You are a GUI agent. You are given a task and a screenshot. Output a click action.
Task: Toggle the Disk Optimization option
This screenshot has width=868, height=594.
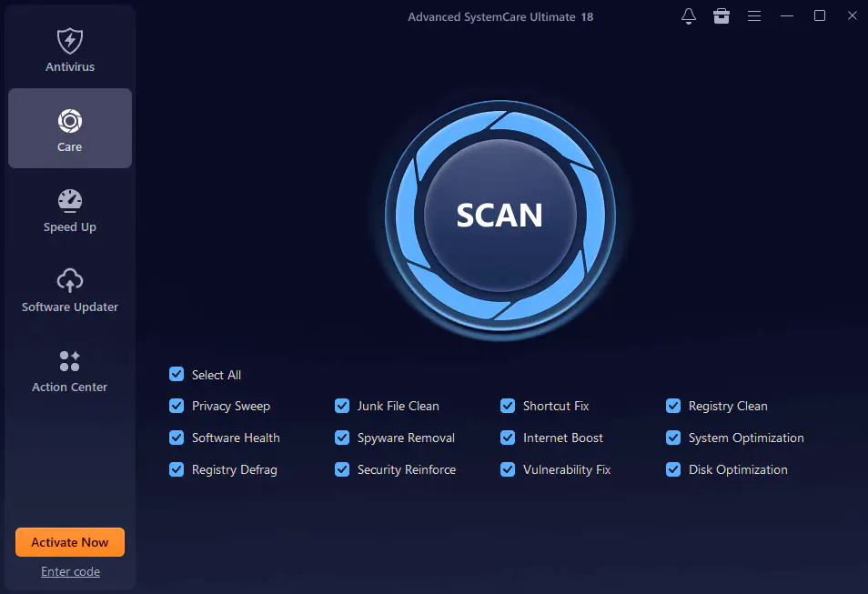672,469
